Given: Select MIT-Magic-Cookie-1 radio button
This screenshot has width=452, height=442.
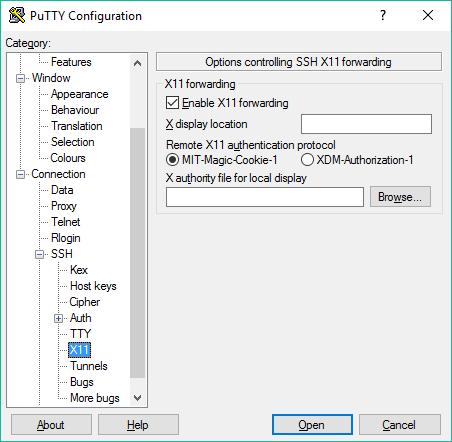Looking at the screenshot, I should (172, 160).
